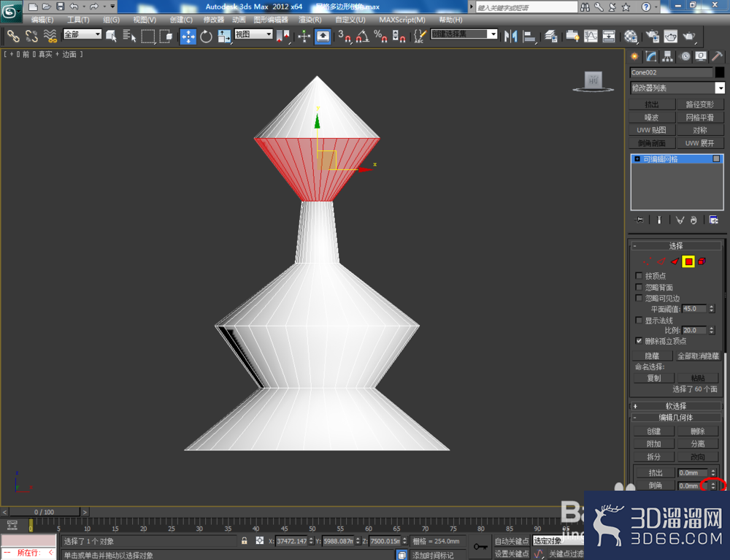Open the 全部 selection filter dropdown

(82, 34)
